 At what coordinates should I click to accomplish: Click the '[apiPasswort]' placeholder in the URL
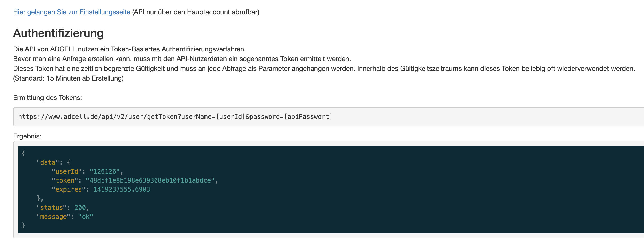(x=308, y=117)
